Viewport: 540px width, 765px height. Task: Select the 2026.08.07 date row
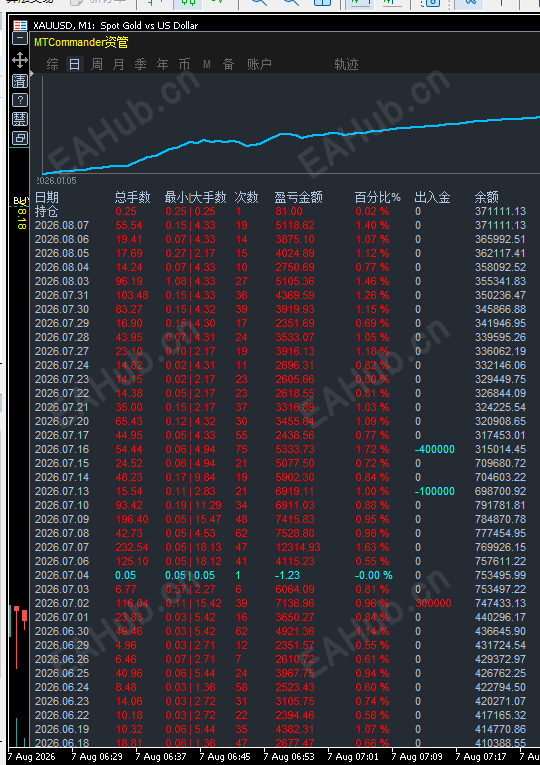tap(62, 225)
